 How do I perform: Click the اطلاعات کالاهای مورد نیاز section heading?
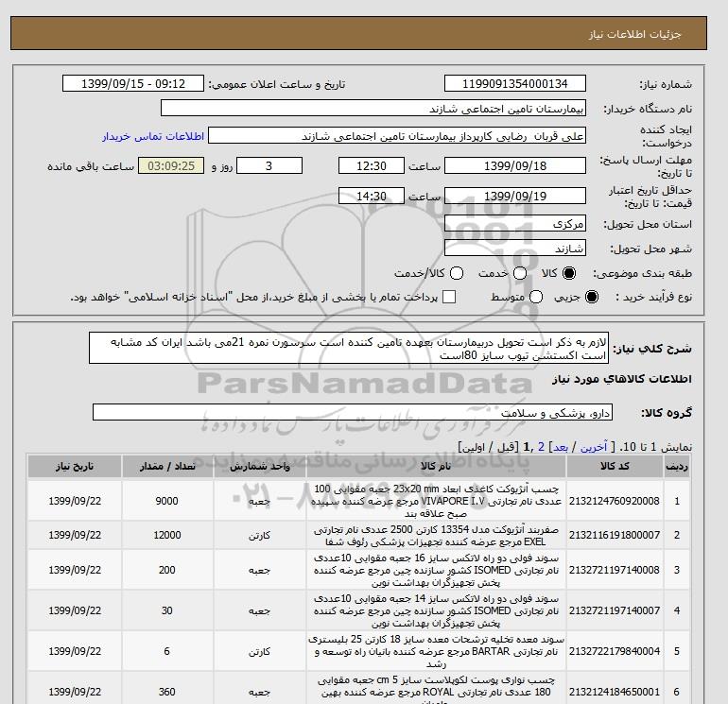622,379
